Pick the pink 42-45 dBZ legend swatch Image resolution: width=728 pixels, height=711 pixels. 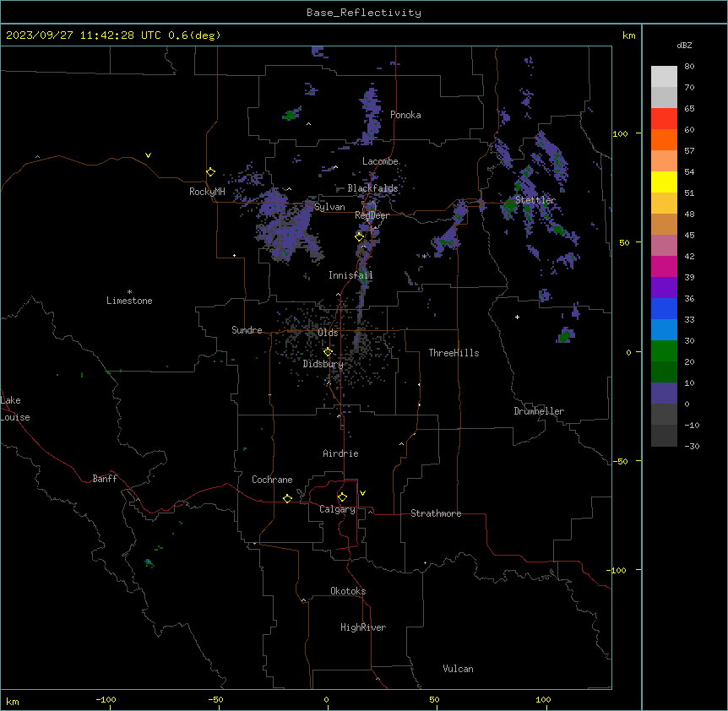click(x=664, y=246)
